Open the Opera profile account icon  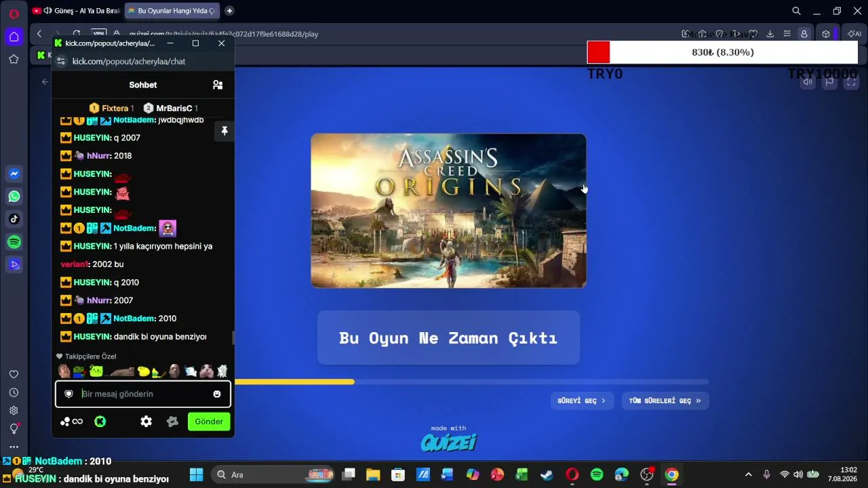tap(804, 34)
